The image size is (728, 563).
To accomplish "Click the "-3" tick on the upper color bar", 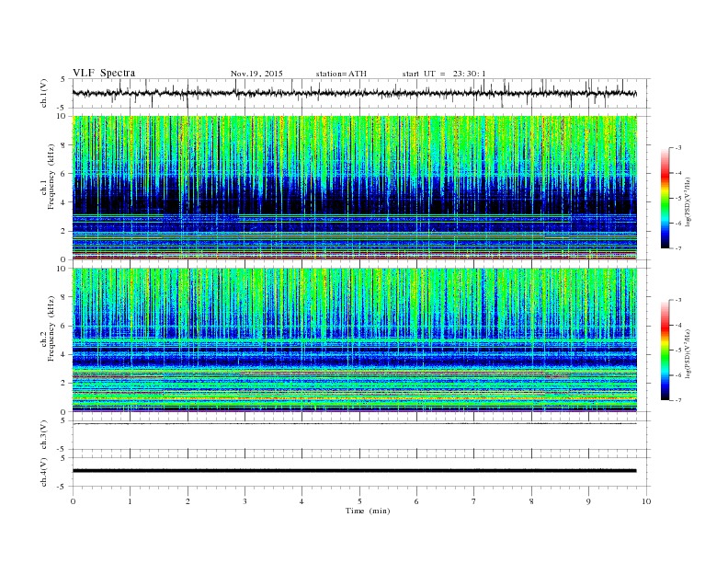I will [x=677, y=148].
